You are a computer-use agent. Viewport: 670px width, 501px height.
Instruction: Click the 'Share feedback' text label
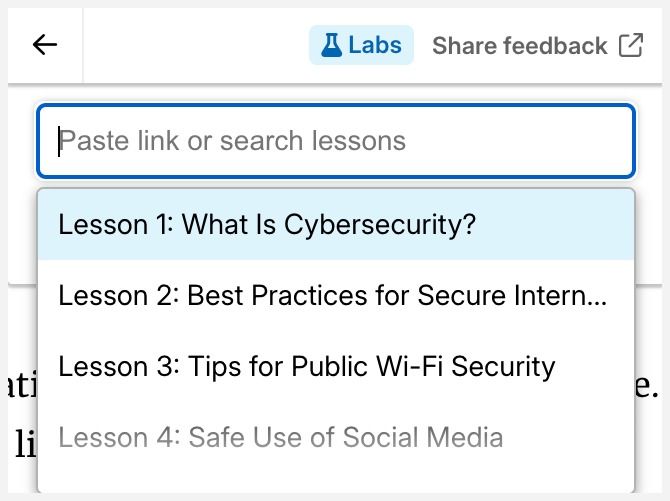(x=520, y=46)
